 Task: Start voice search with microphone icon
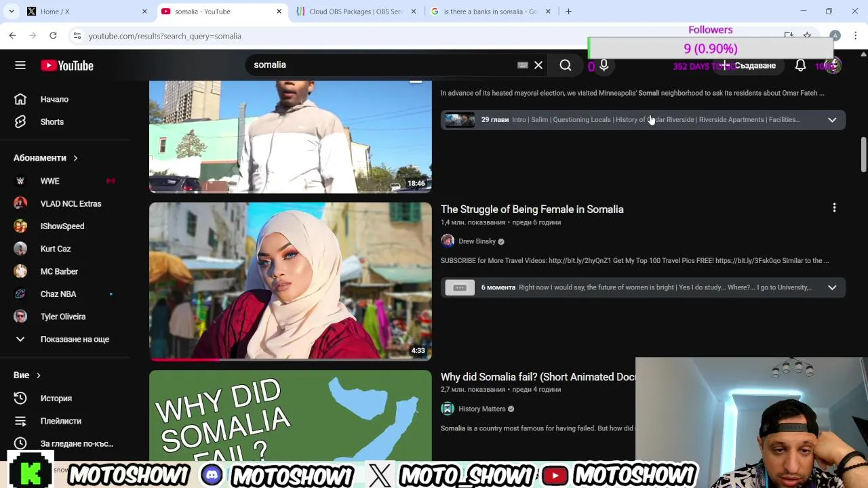point(604,65)
